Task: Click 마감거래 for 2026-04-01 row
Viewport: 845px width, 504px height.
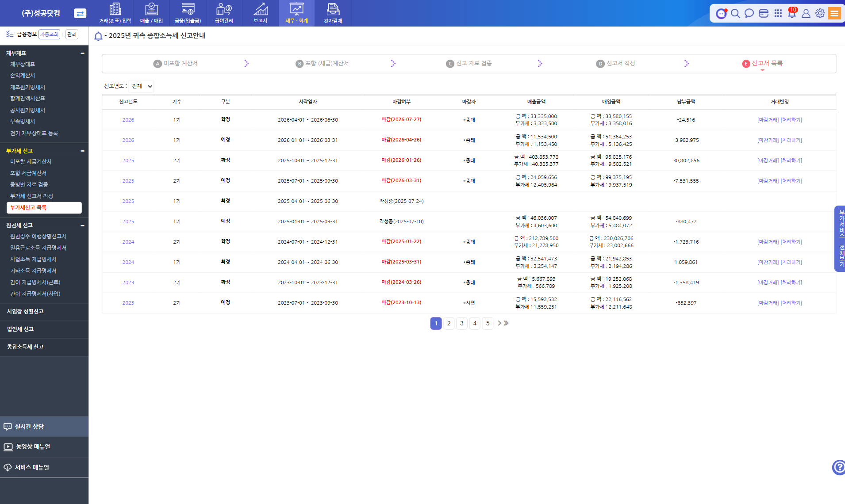Action: [x=768, y=120]
